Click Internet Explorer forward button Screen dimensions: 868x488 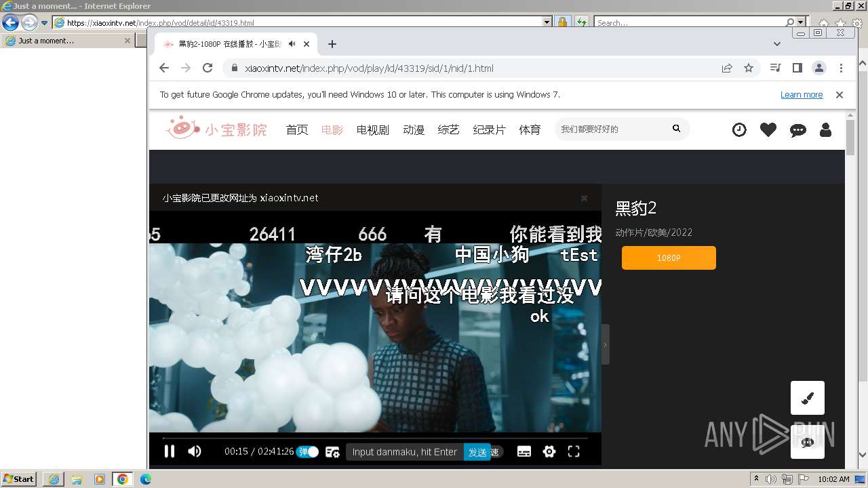tap(29, 22)
